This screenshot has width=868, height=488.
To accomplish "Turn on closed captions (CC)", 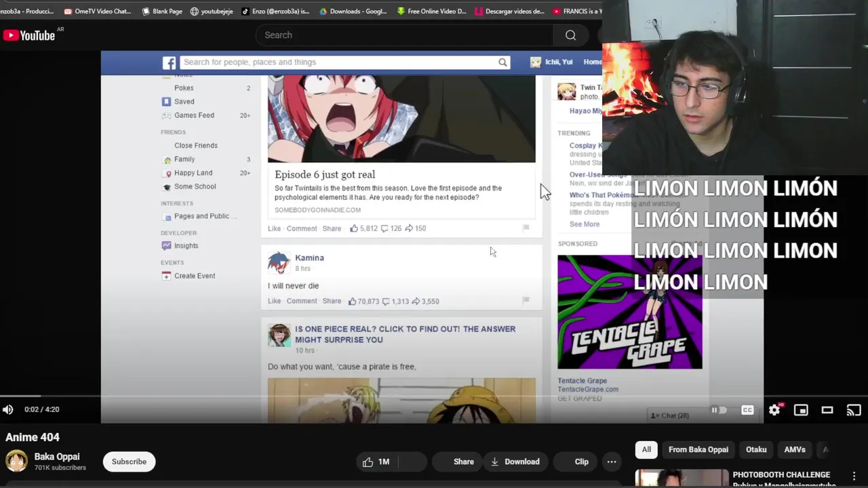I will (x=747, y=410).
